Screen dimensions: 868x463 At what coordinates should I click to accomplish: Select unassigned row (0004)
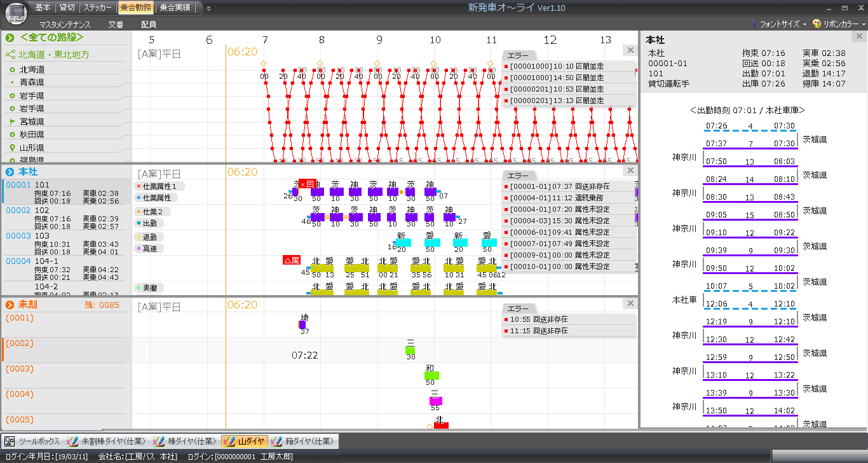[65, 401]
